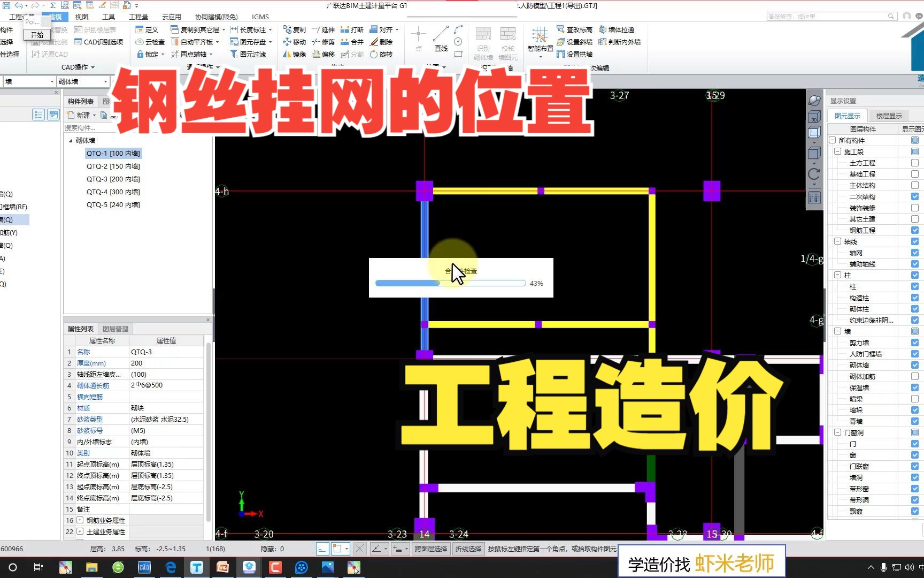Screen dimensions: 924x578
Task: Select the 旋转 rotate tool
Action: tap(381, 54)
